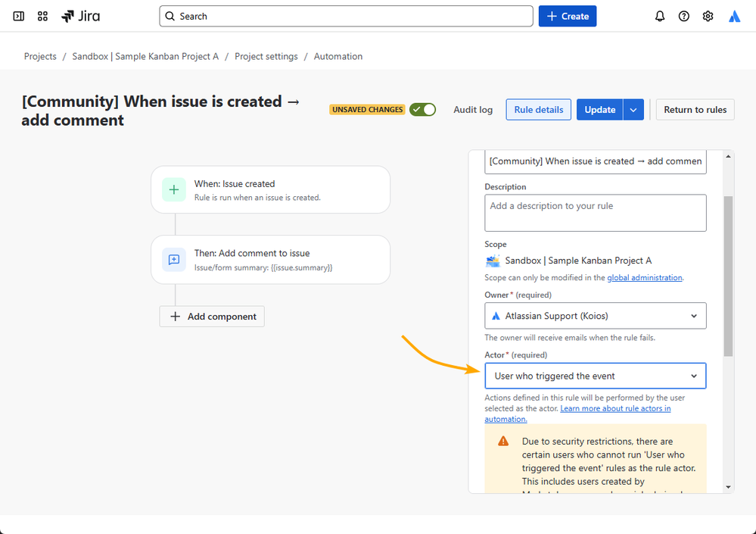Click Add component button
This screenshot has width=756, height=534.
[212, 317]
